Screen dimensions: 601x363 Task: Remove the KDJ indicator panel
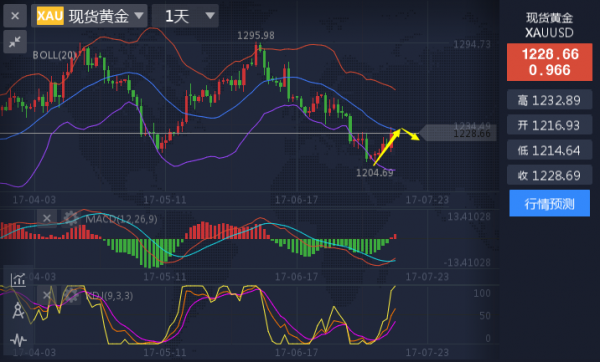pos(47,295)
